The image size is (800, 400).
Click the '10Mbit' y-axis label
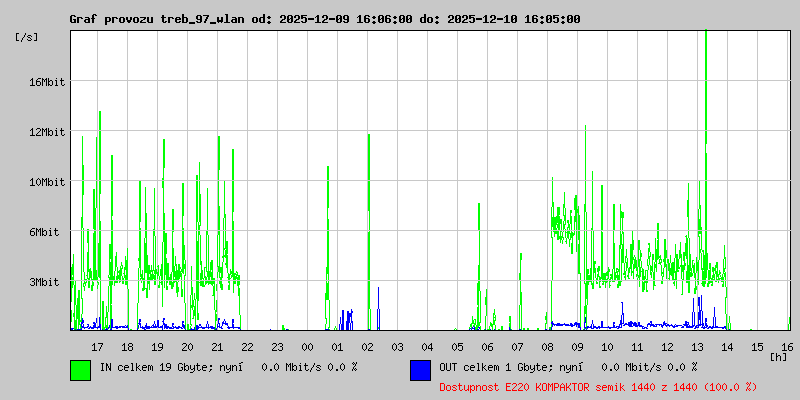click(47, 182)
